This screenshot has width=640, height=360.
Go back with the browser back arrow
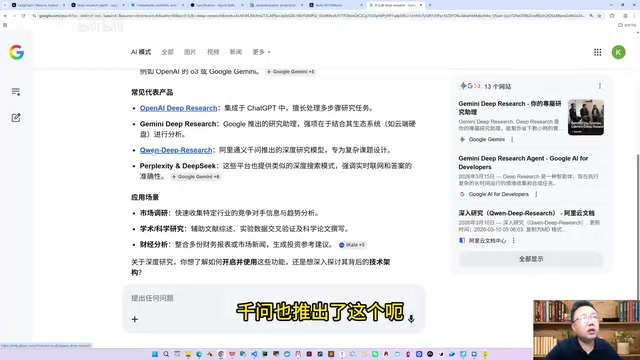pos(5,16)
